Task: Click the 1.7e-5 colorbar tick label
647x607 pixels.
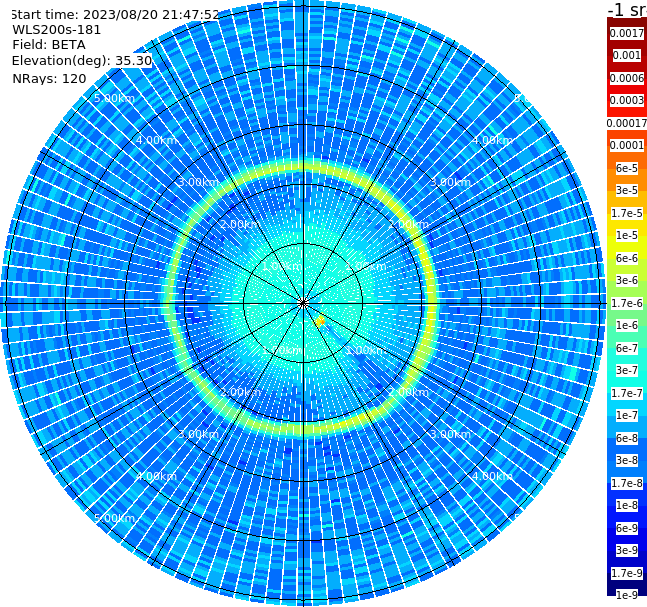Action: [627, 213]
